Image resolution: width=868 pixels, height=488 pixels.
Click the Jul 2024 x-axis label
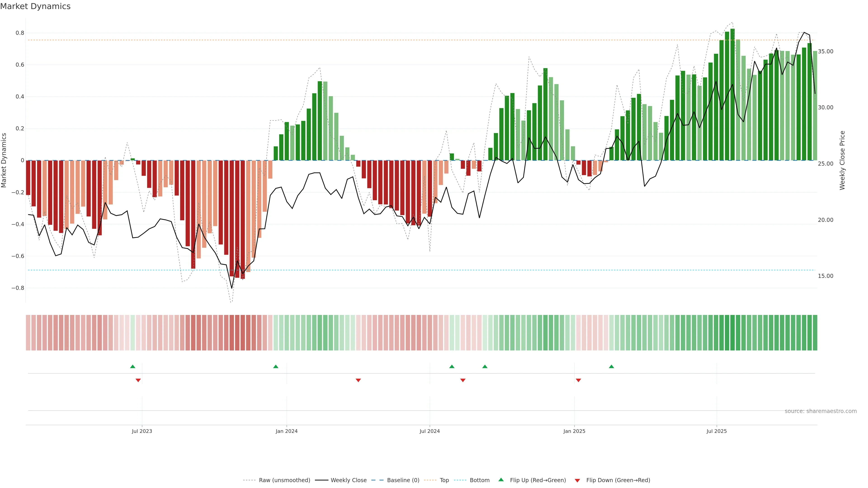[430, 431]
